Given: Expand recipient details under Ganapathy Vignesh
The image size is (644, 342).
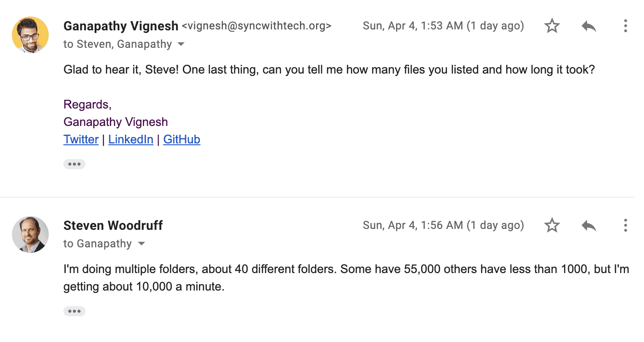Looking at the screenshot, I should (181, 45).
